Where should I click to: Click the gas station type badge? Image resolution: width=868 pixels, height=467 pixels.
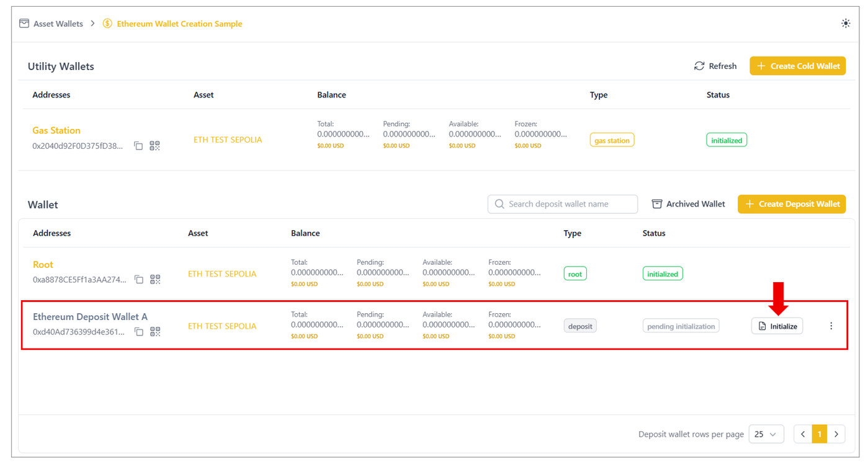coord(612,140)
